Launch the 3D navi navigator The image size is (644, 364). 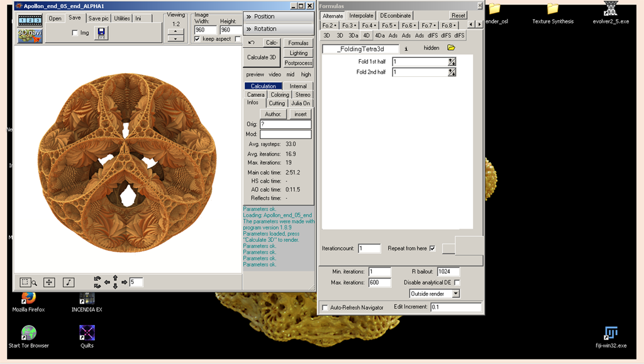tap(30, 34)
